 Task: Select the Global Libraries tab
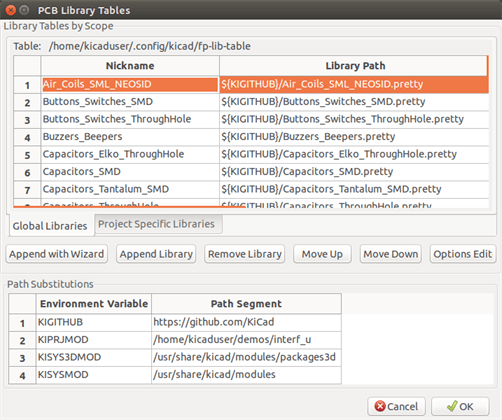coord(51,226)
